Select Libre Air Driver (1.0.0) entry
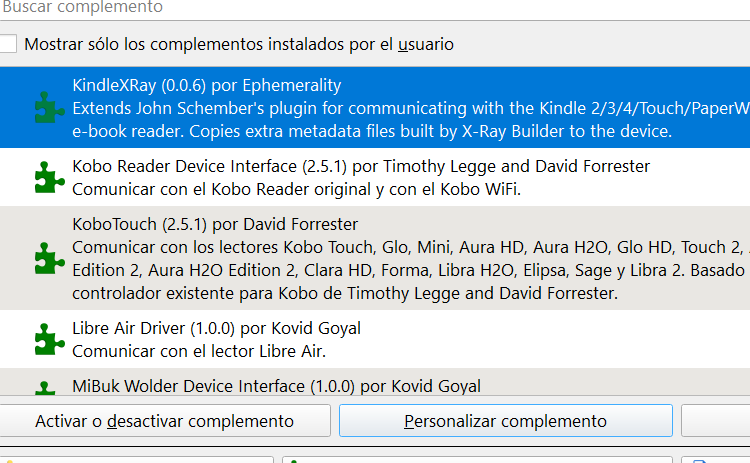The height and width of the screenshot is (463, 750). pyautogui.click(x=216, y=328)
